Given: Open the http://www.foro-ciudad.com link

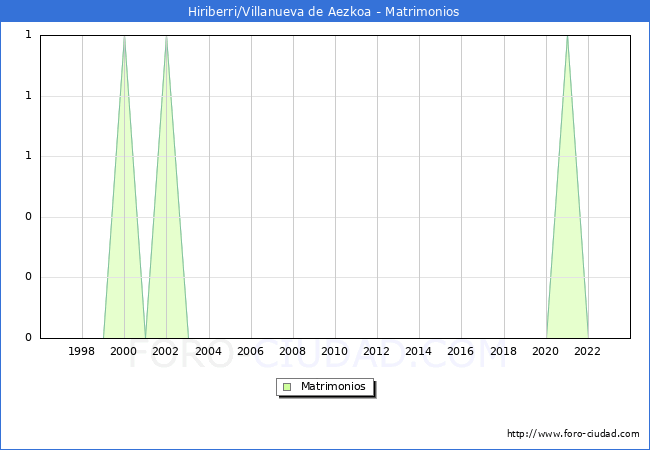Looking at the screenshot, I should [x=573, y=434].
